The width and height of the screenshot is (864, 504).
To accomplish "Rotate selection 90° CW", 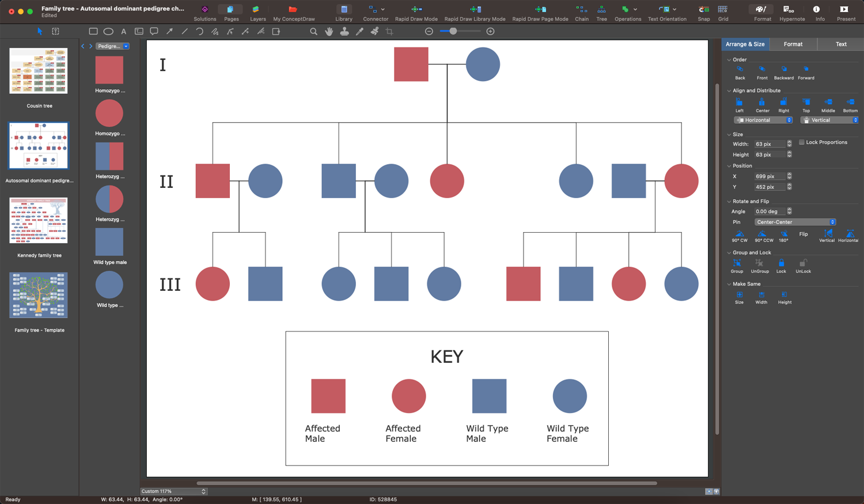I will 740,236.
